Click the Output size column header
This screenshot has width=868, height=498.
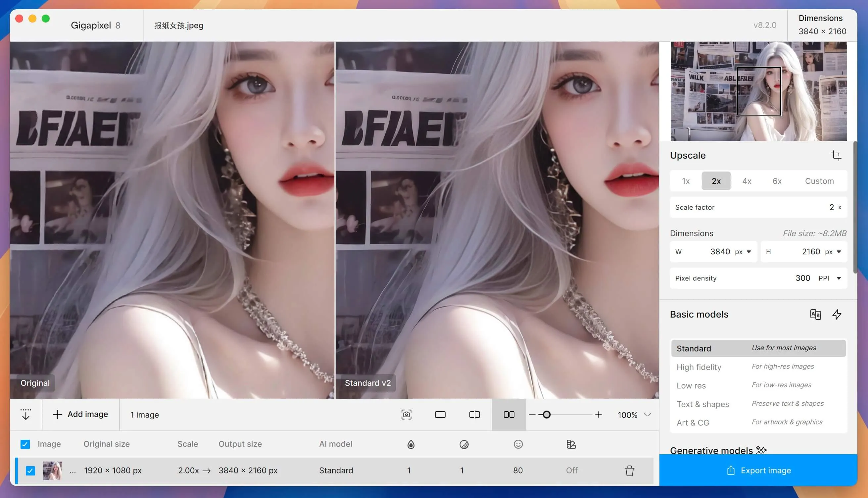coord(240,444)
